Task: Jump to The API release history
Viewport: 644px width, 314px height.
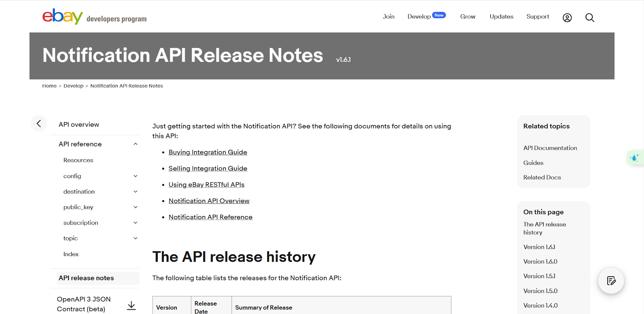Action: pyautogui.click(x=545, y=228)
